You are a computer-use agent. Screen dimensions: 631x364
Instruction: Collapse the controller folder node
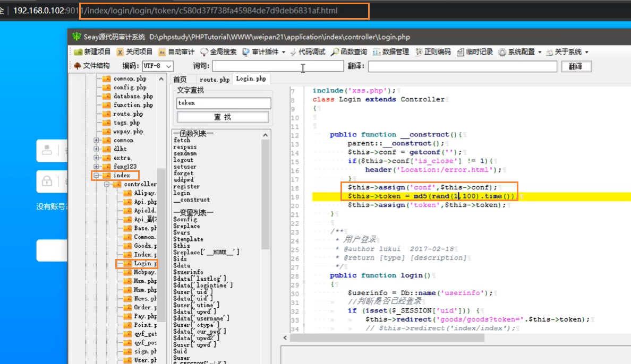click(107, 184)
